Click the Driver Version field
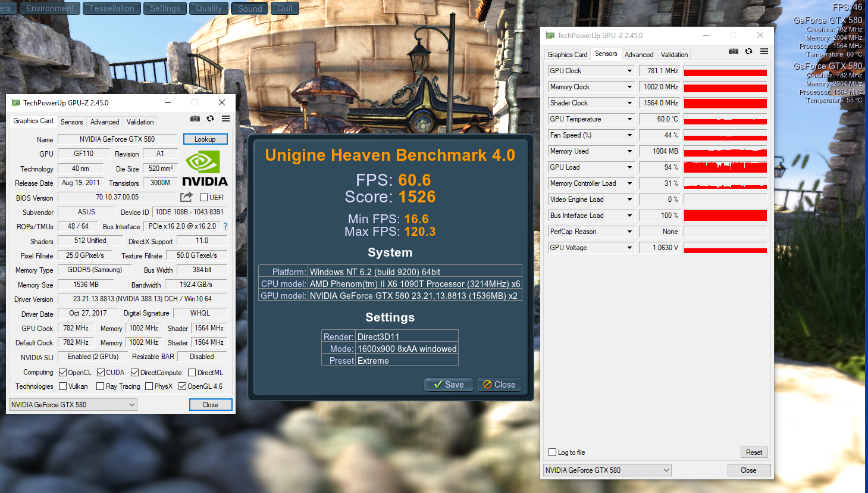The image size is (868, 493). click(142, 299)
